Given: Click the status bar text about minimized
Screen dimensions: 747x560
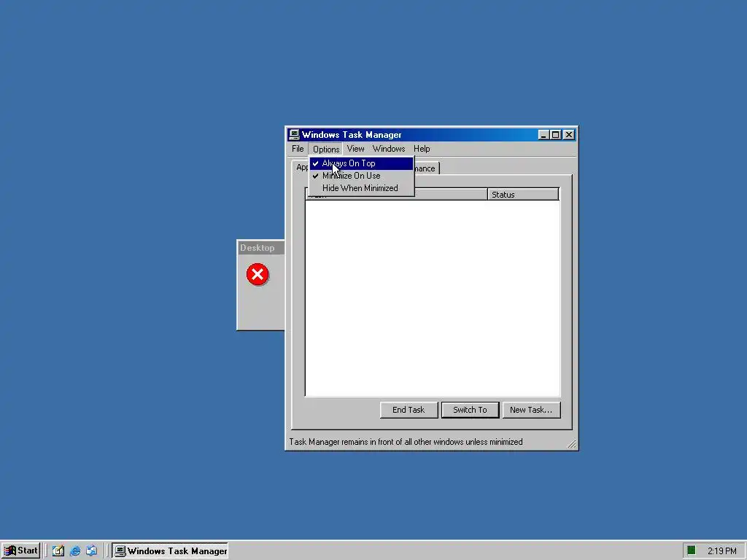Looking at the screenshot, I should click(406, 442).
